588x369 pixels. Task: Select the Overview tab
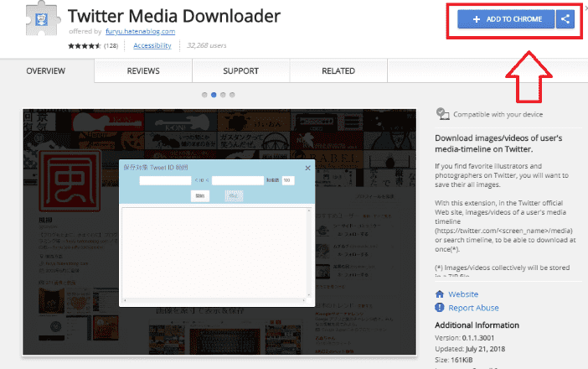46,71
